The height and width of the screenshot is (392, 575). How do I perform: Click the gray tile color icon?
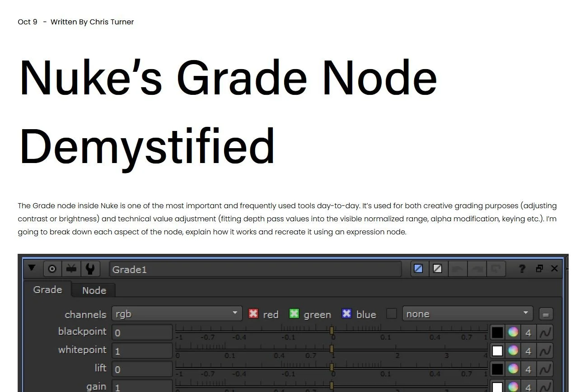coord(437,269)
